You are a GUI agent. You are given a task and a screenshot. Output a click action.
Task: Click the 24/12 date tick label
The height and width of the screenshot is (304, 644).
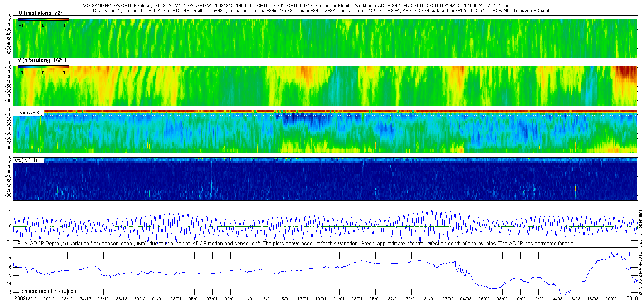[85, 299]
